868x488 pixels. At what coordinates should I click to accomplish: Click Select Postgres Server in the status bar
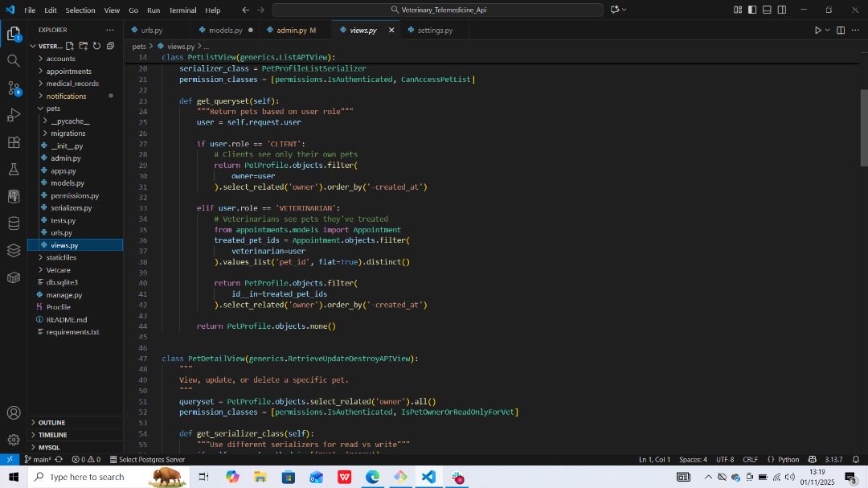tap(149, 459)
